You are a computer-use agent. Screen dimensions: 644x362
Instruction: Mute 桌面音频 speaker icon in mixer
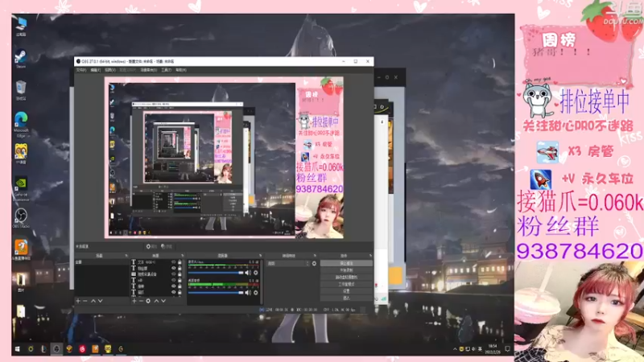tap(248, 292)
